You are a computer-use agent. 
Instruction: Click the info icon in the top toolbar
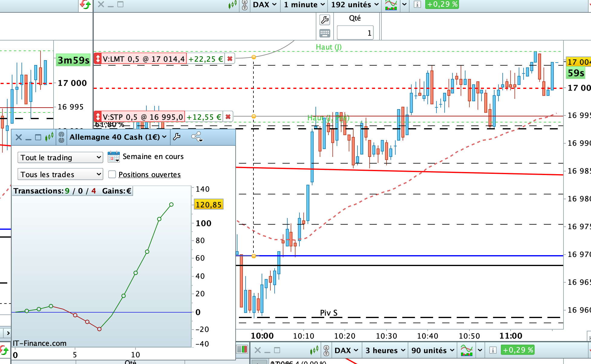417,5
